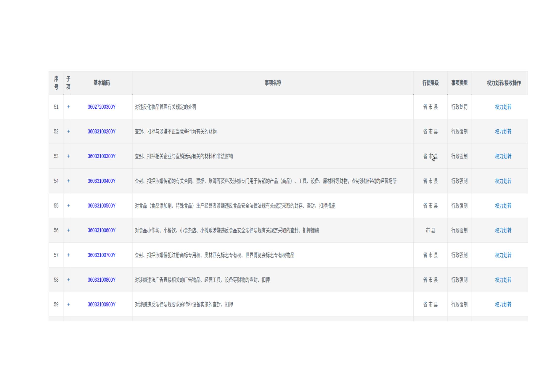This screenshot has height=392, width=555.
Task: Click 权力划转 for row 53
Action: [x=503, y=156]
